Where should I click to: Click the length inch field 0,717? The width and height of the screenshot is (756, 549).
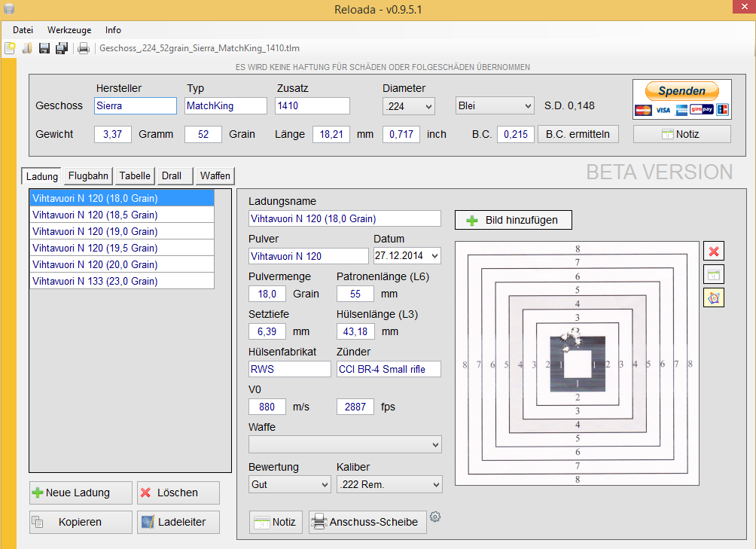click(401, 134)
